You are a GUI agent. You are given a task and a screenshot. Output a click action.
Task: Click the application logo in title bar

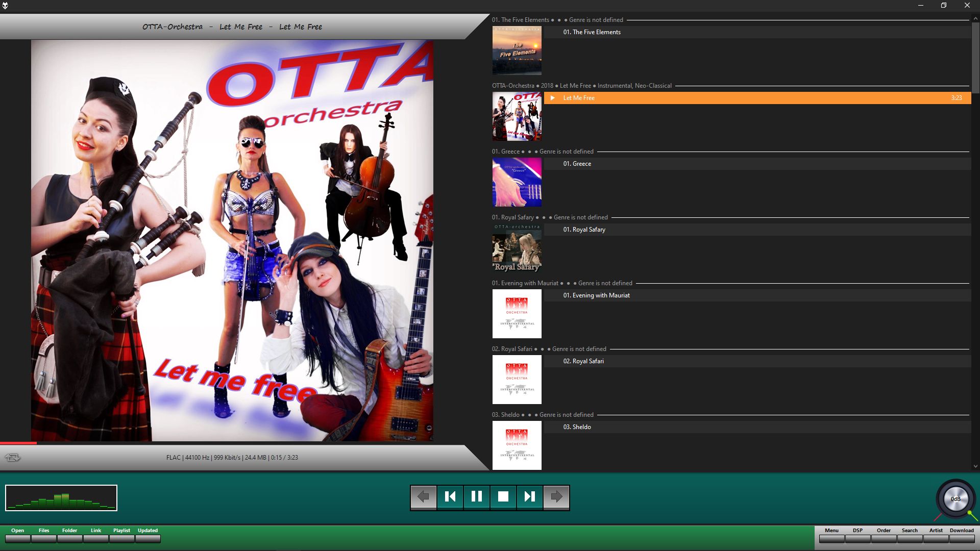[5, 6]
